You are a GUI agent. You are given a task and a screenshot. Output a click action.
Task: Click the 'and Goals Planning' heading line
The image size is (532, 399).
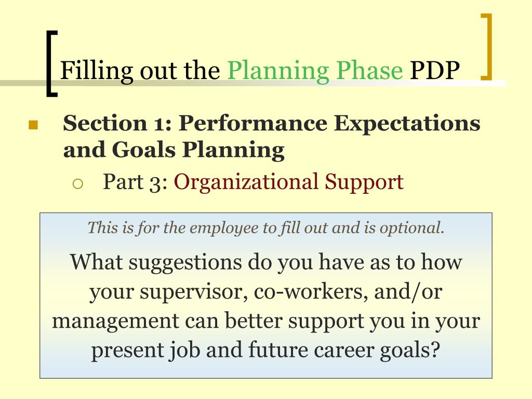tap(174, 150)
